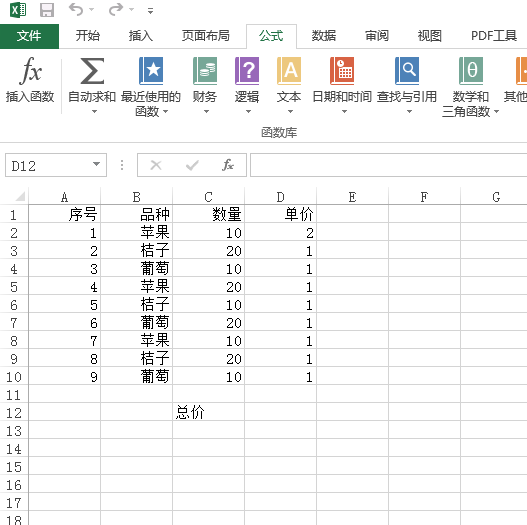
Task: Open the undo history dropdown arrow
Action: coord(92,10)
